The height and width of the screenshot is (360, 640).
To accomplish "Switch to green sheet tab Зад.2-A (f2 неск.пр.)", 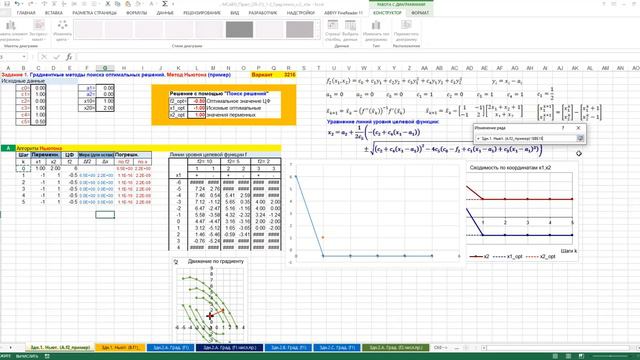I will tap(396, 347).
